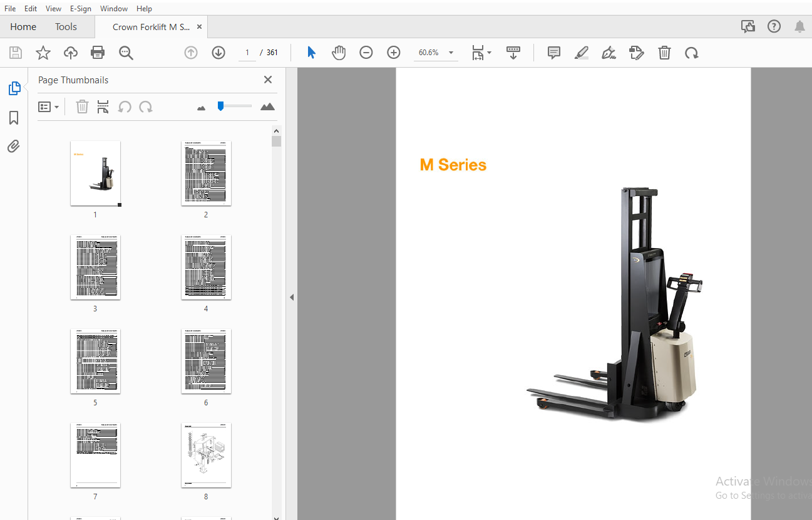
Task: Click the M Series title text
Action: click(x=453, y=165)
